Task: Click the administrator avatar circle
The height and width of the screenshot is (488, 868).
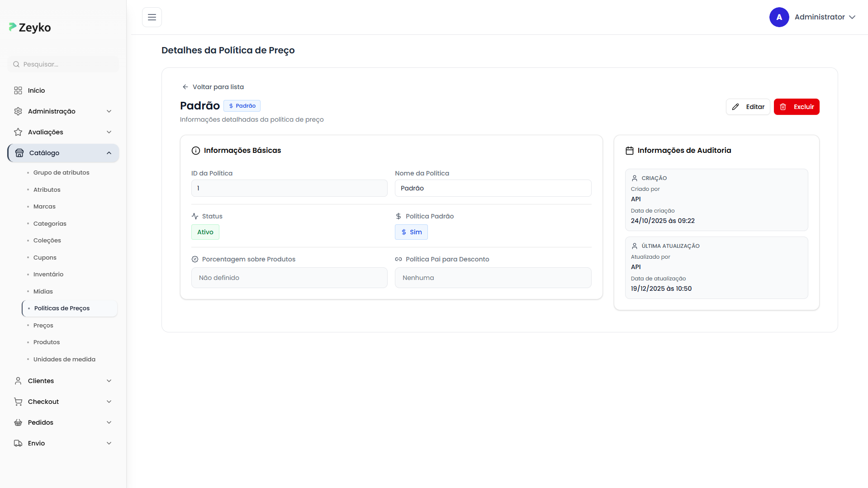Action: [x=779, y=17]
